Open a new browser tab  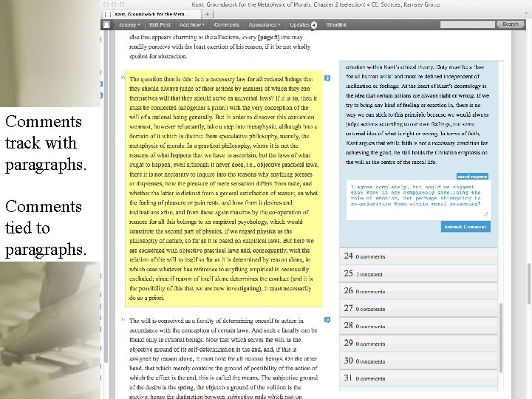pyautogui.click(x=208, y=14)
